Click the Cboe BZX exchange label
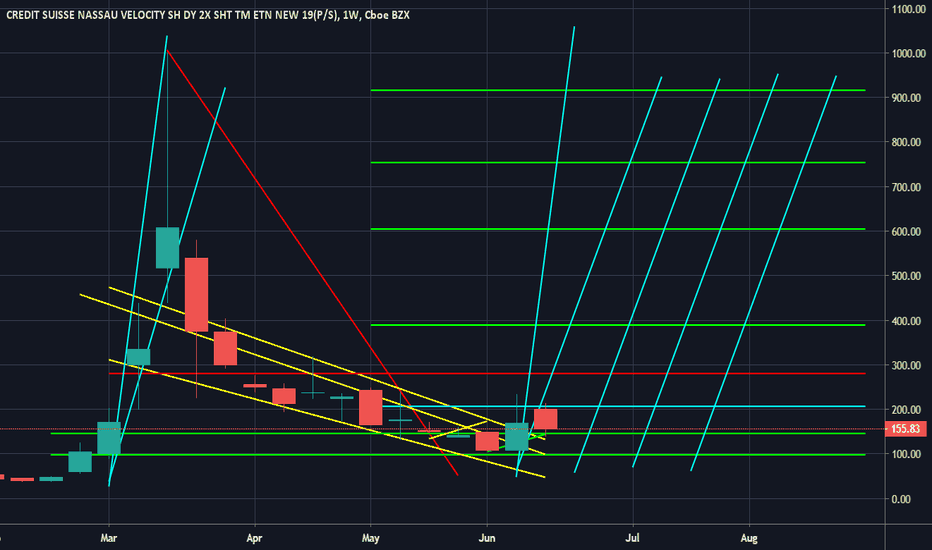The image size is (932, 550). (387, 15)
